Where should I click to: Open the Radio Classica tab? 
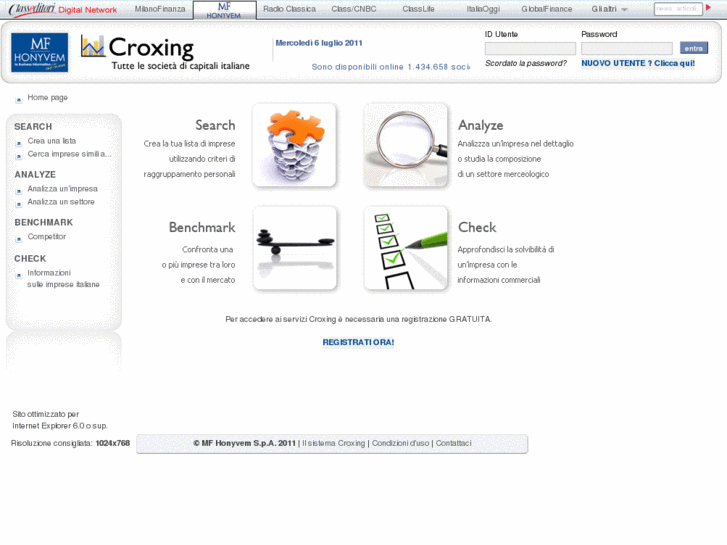(289, 9)
